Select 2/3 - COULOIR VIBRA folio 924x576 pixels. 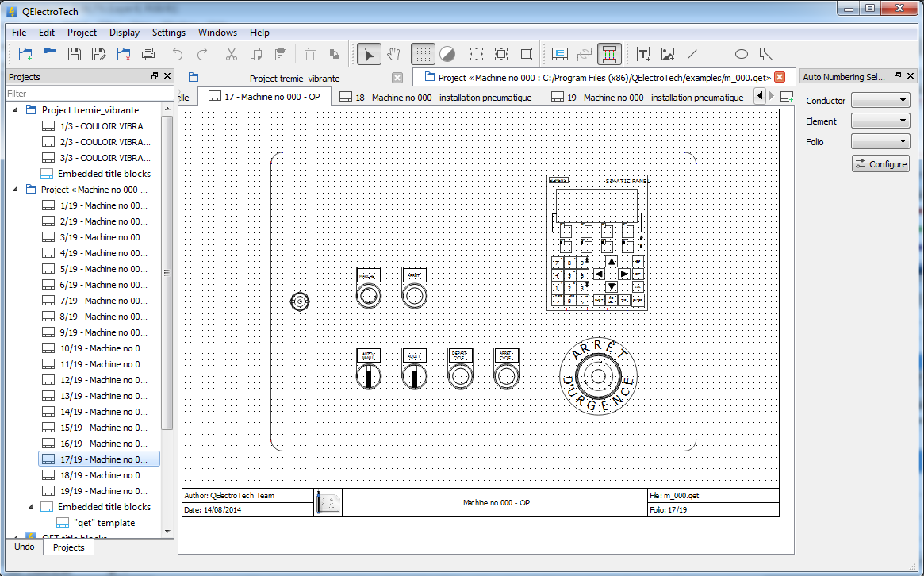coord(96,141)
